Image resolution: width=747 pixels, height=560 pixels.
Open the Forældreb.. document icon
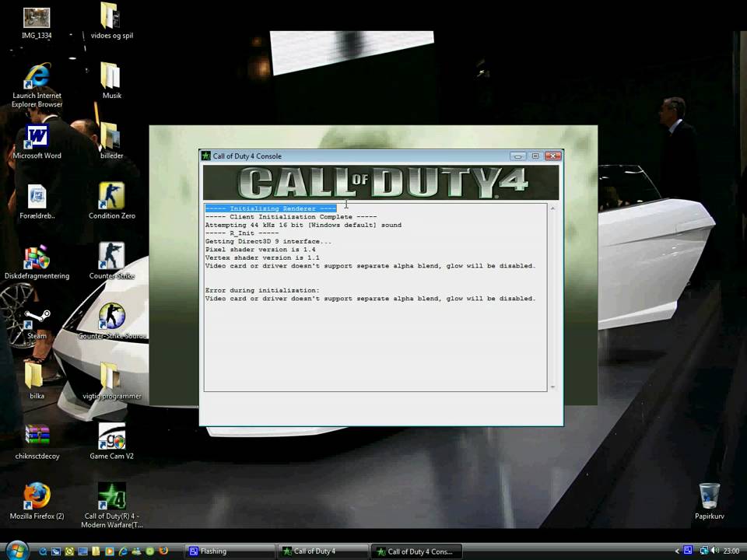(37, 202)
